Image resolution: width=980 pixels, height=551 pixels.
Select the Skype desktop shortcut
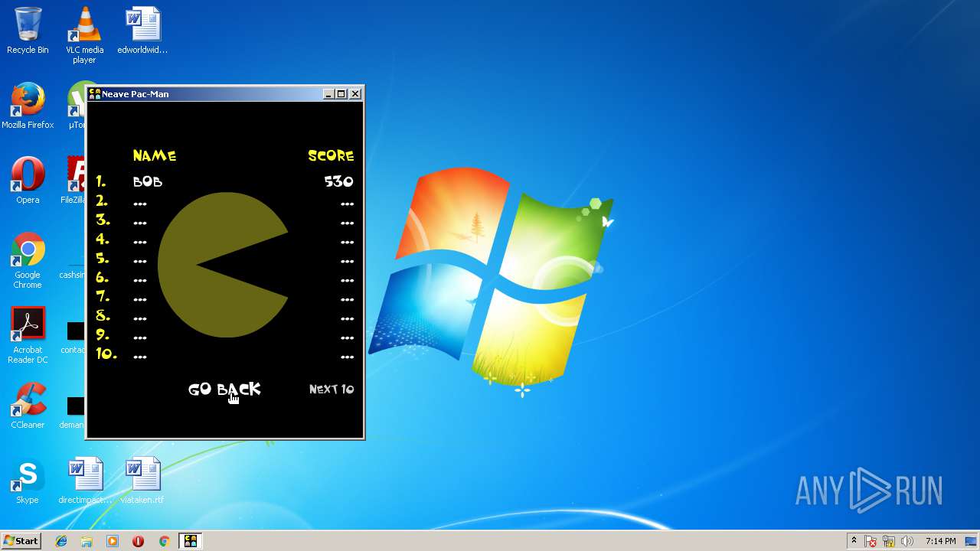[x=28, y=481]
